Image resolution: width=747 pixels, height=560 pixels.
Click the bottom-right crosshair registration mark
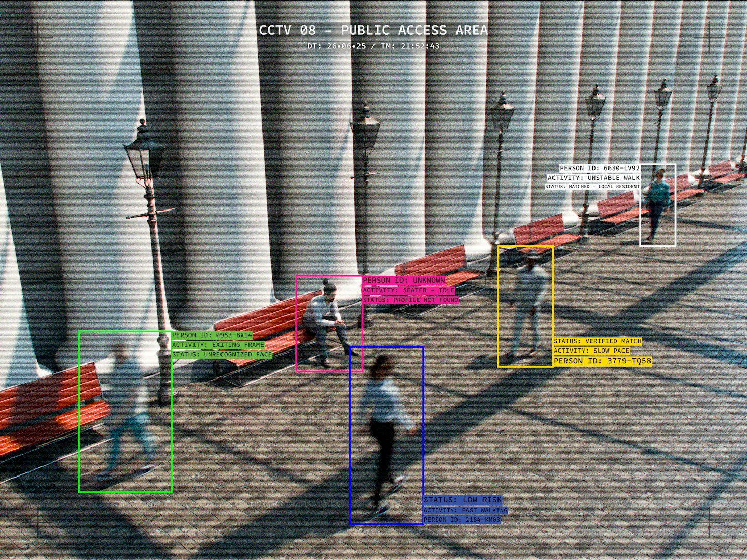pos(709,522)
